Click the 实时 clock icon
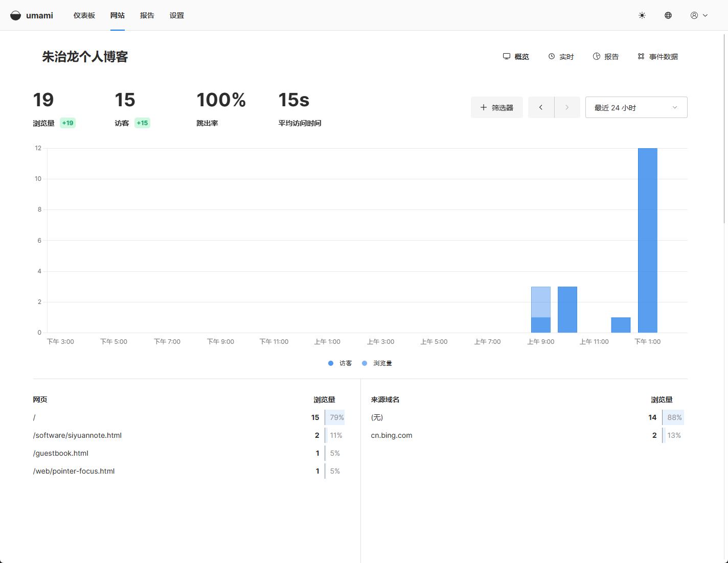Screen dimensions: 728x563 click(552, 56)
